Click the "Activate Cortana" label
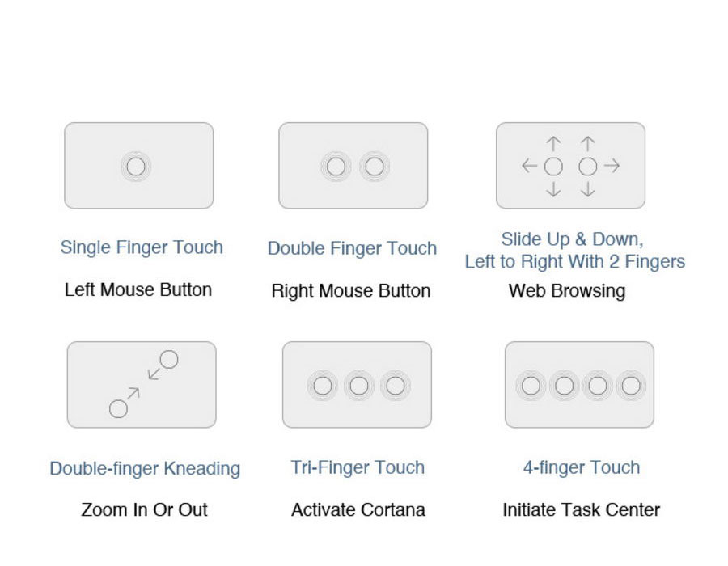The width and height of the screenshot is (728, 566). pos(358,509)
